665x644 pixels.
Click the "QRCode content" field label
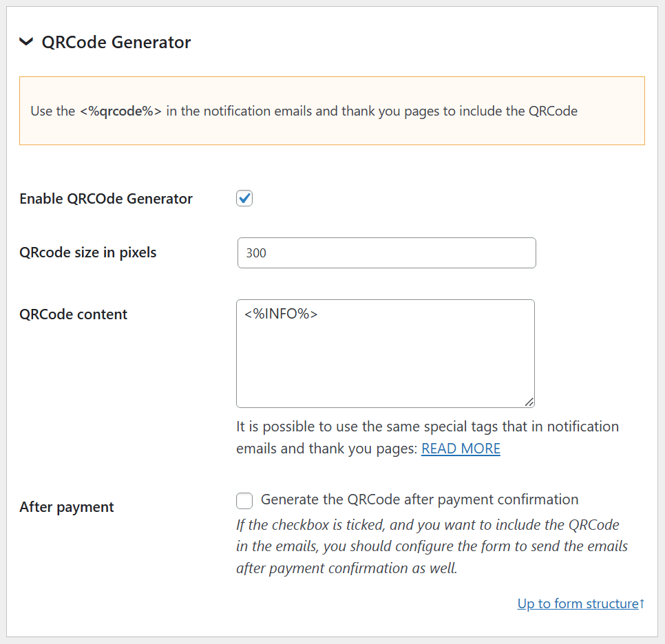coord(74,314)
